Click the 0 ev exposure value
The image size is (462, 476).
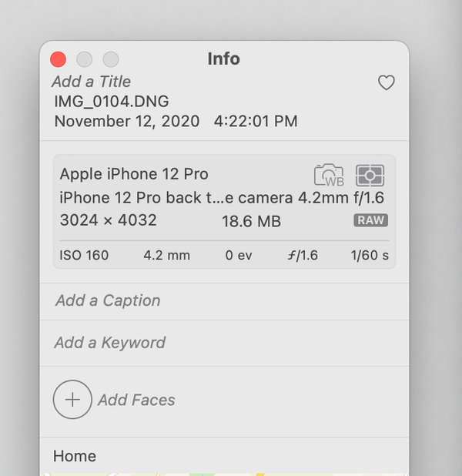pos(239,255)
